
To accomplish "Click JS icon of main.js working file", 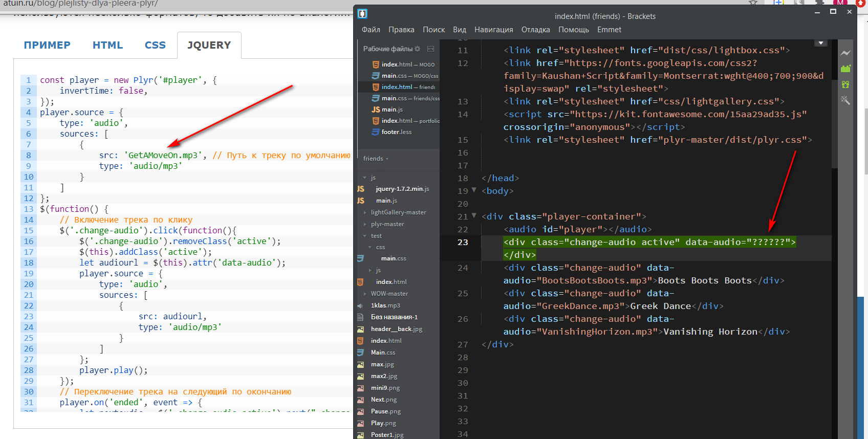I will point(376,109).
